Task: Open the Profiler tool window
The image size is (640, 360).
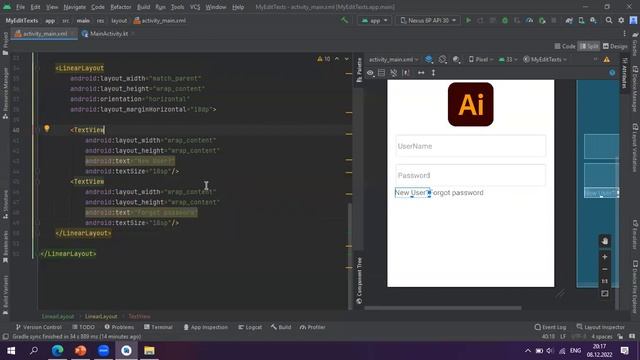Action: (x=312, y=327)
